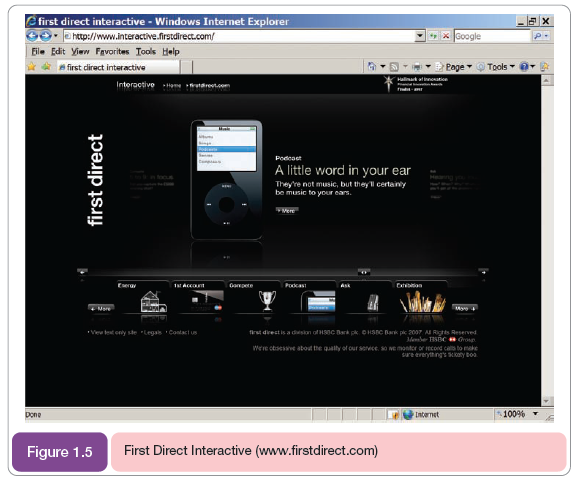Viewport: 576px width, 481px height.
Task: Click the More button under podcast text
Action: click(287, 211)
